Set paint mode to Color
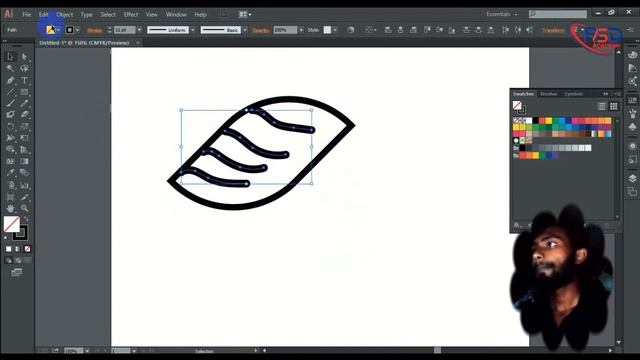 click(x=9, y=249)
